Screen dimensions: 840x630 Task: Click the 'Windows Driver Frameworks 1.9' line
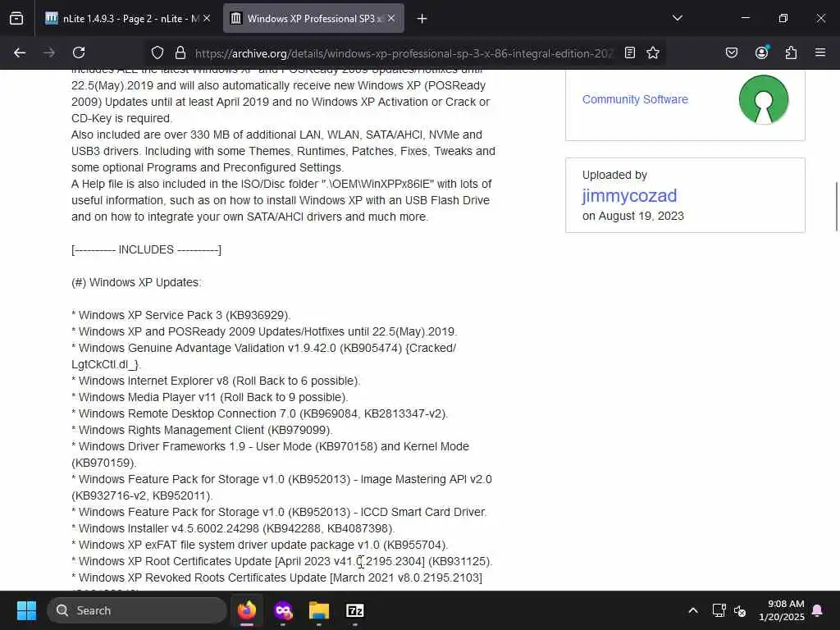click(x=271, y=454)
